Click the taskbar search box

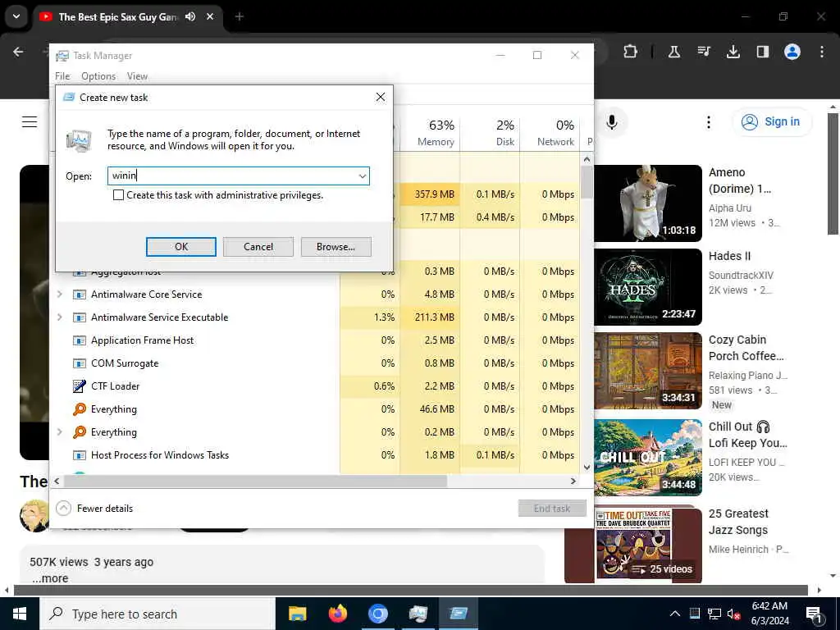[157, 614]
